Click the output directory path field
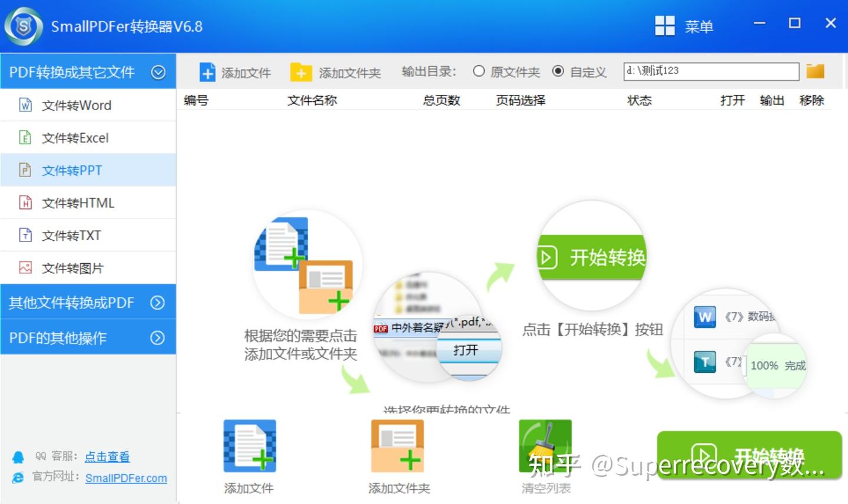This screenshot has width=848, height=504. click(711, 71)
